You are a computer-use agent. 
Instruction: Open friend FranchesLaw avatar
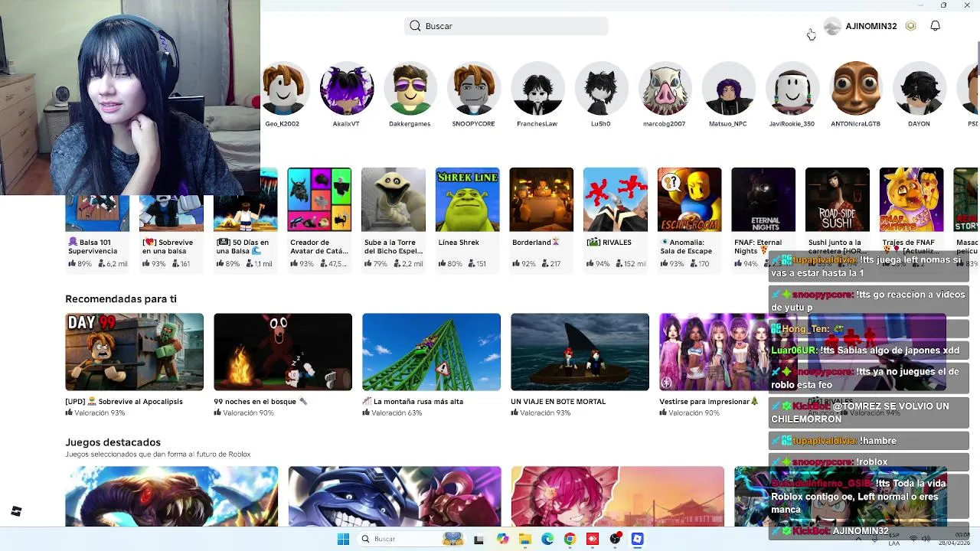coord(537,88)
